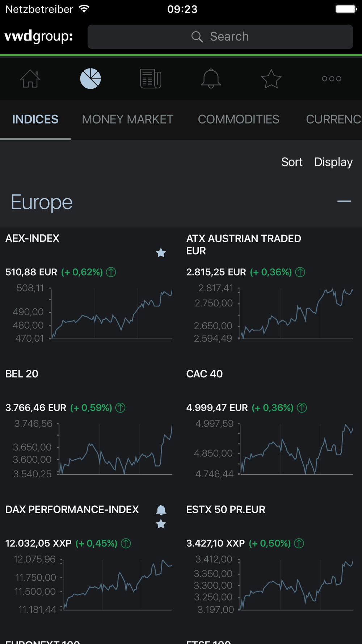Image resolution: width=362 pixels, height=644 pixels.
Task: Select the Indices tab
Action: pos(35,119)
